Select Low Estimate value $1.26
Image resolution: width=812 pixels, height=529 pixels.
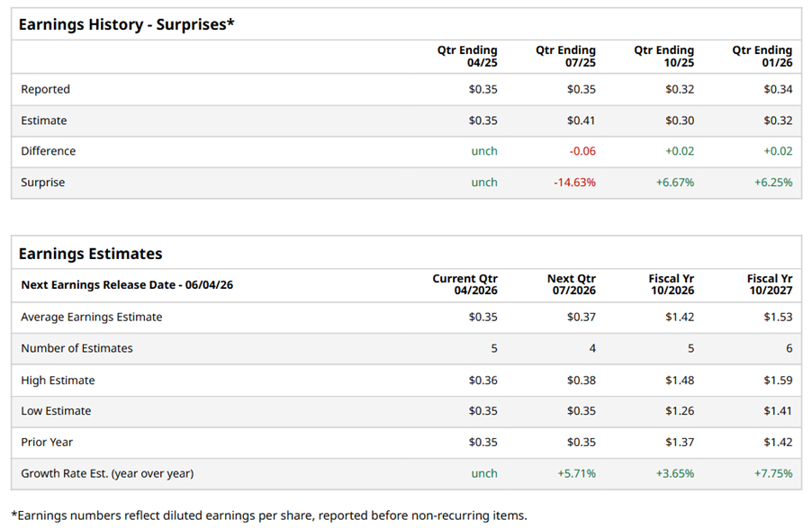[x=680, y=411]
